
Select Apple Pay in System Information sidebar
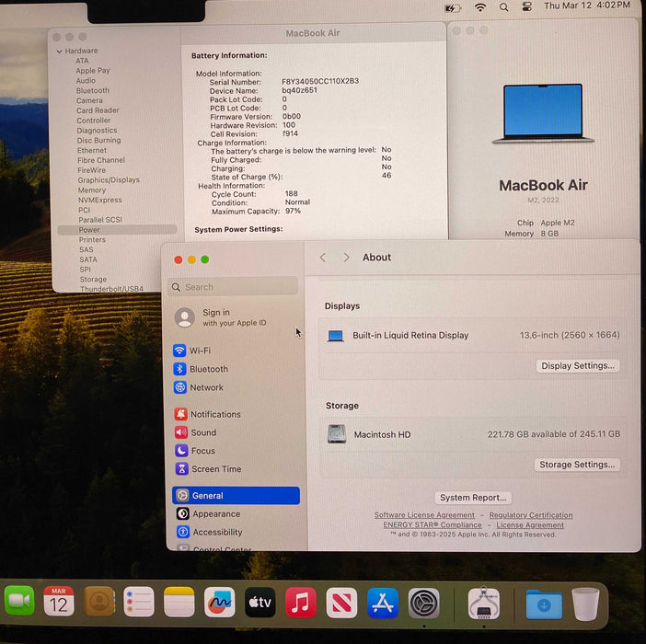93,71
